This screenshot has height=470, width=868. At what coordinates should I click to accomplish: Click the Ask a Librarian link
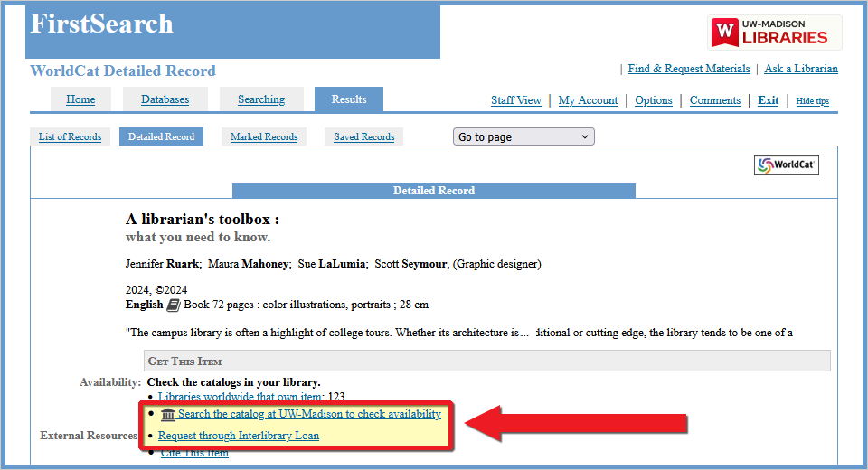[801, 69]
